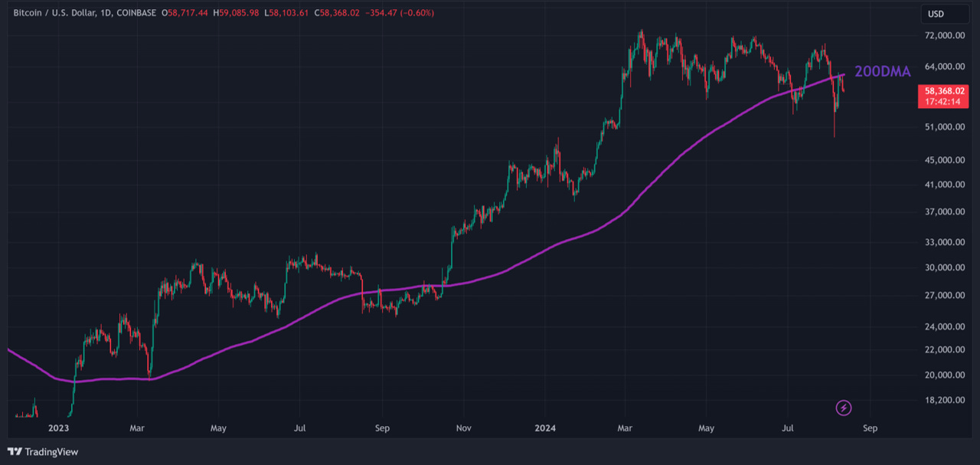Click the 2024 label on time axis
The image size is (980, 465).
(545, 429)
